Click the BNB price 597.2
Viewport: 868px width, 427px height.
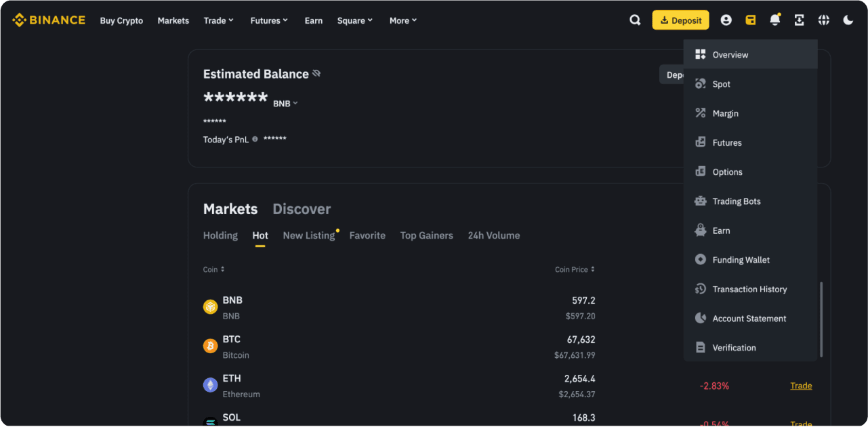coord(583,300)
